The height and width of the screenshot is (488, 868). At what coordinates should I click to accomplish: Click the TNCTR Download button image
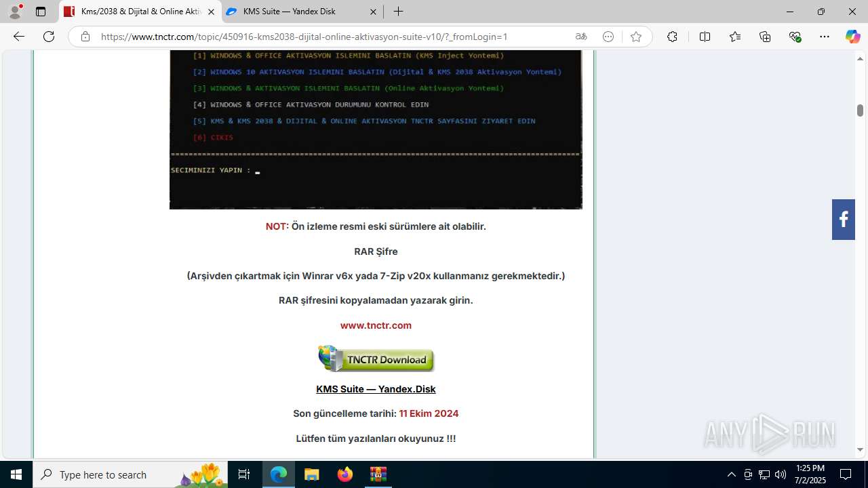coord(376,359)
